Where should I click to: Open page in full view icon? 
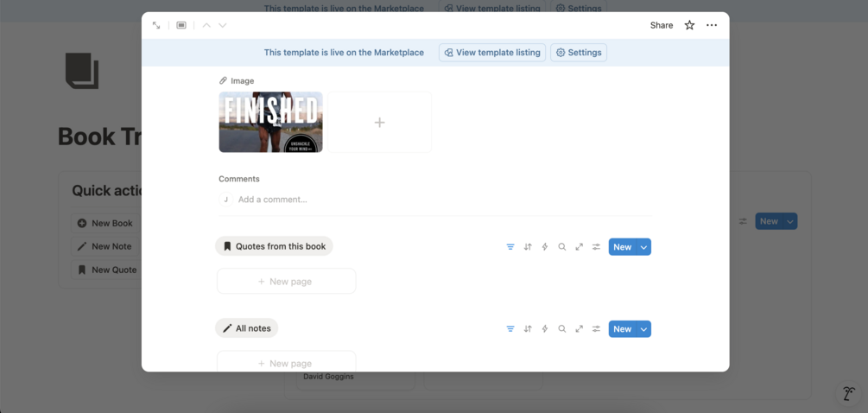pos(156,25)
